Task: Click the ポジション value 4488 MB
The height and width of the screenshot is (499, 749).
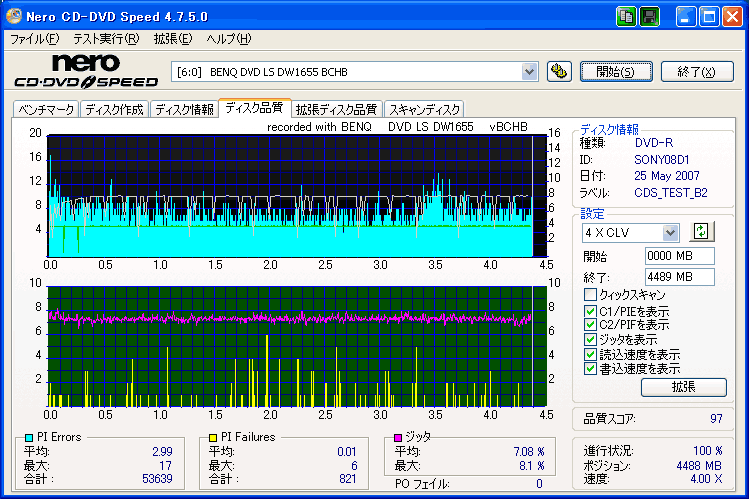Action: tap(699, 465)
